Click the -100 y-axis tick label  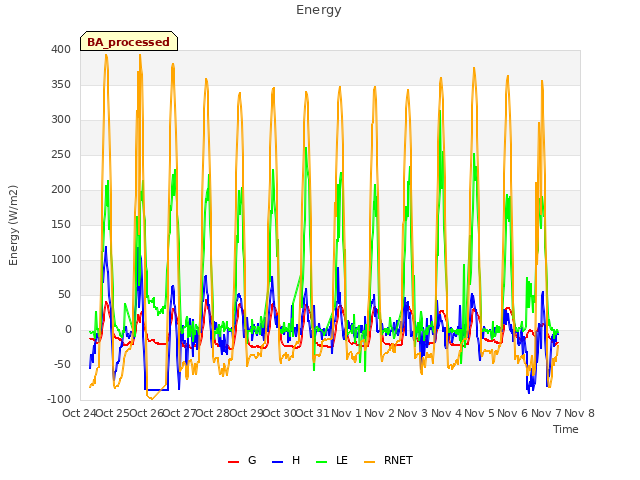tap(59, 400)
